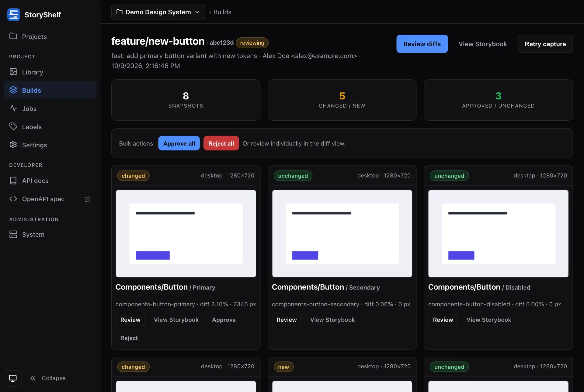Click the unchanged badge on Button Disabled card
The width and height of the screenshot is (584, 392).
coord(449,176)
